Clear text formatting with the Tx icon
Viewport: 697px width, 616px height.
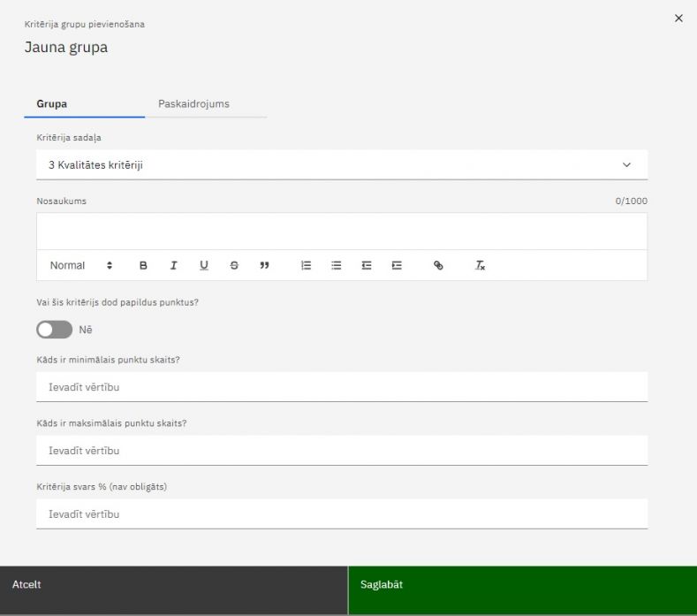481,265
